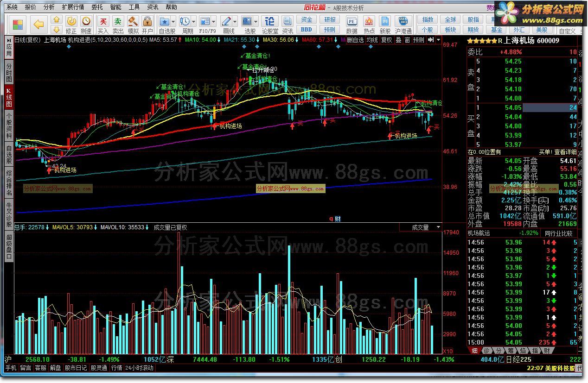Switch to 综合排名 side tab
Image resolution: width=588 pixels, height=383 pixels.
[9, 182]
